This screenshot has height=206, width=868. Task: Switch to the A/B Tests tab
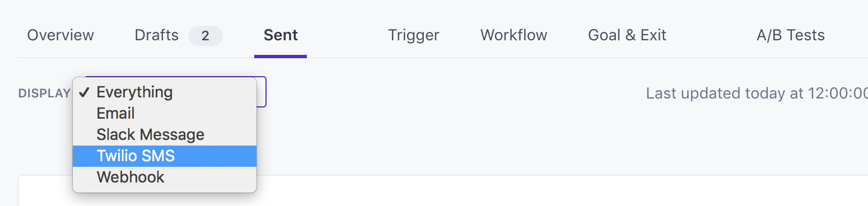coord(790,35)
